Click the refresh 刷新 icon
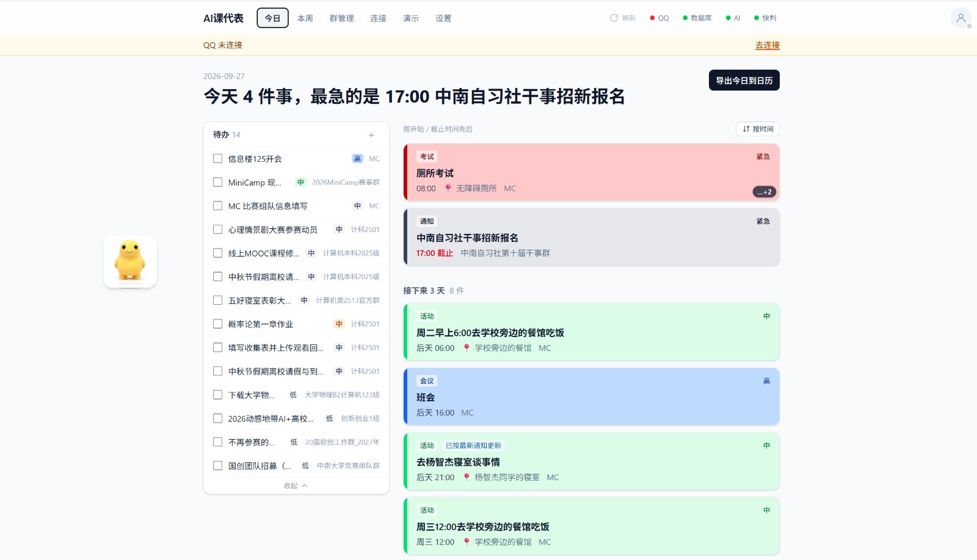The height and width of the screenshot is (560, 977). coord(614,18)
